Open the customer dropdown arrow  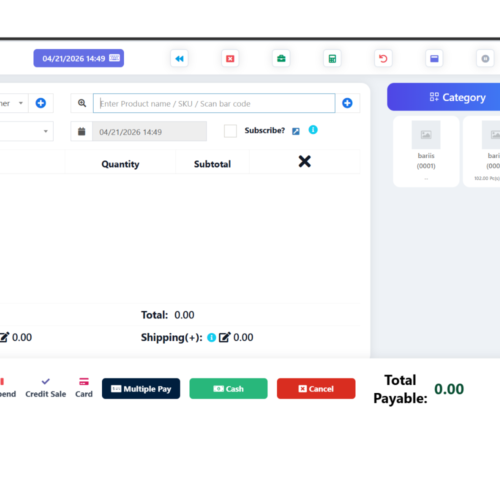21,103
